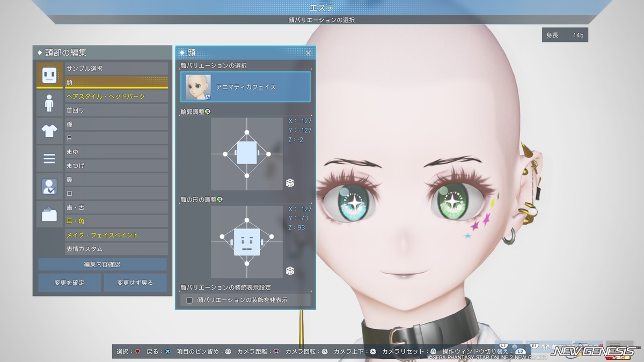Click left handle of 輪郭調整 adjuster
The height and width of the screenshot is (362, 644).
click(225, 154)
